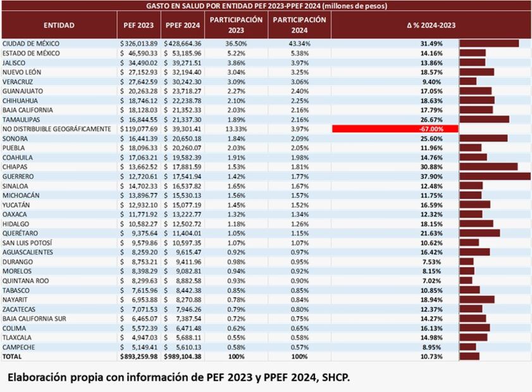Click the NO DISTRIBUIBLE GEOGRÁFICAMENTE entity cell

[57, 129]
